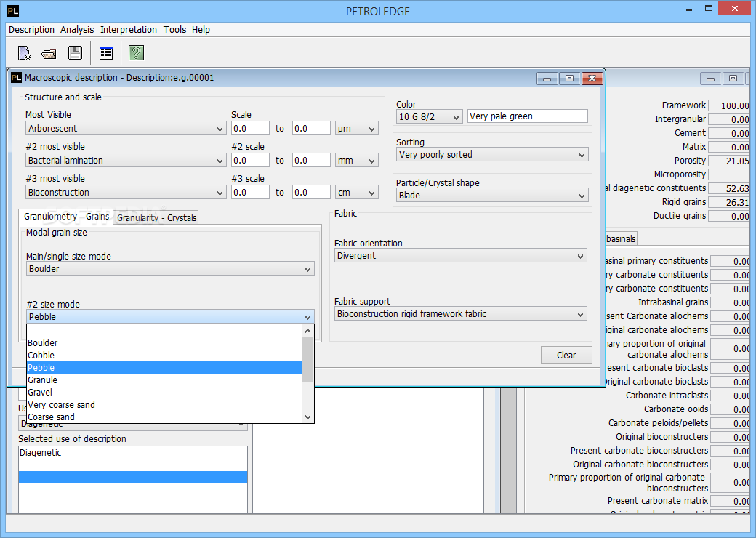The width and height of the screenshot is (756, 538).
Task: Open the mm scale unit dropdown
Action: (357, 161)
